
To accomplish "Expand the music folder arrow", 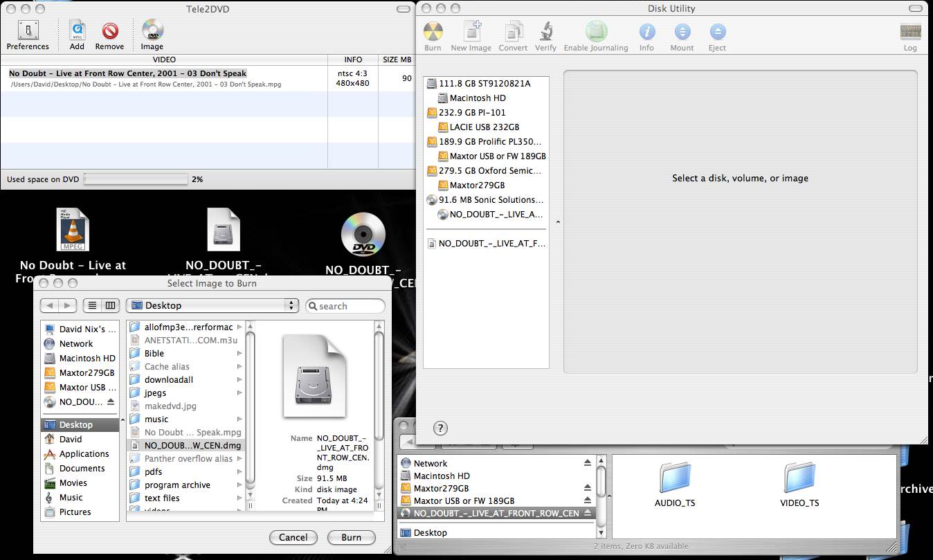I will pyautogui.click(x=240, y=419).
